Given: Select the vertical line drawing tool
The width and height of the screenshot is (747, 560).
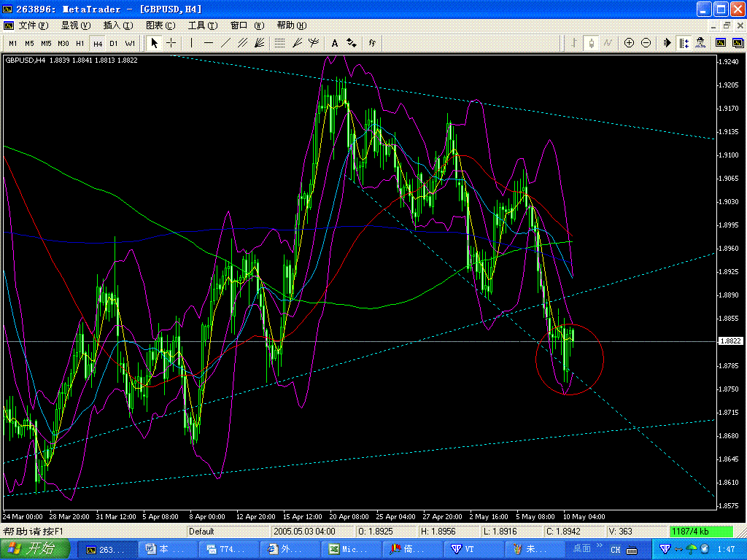Looking at the screenshot, I should (x=192, y=43).
